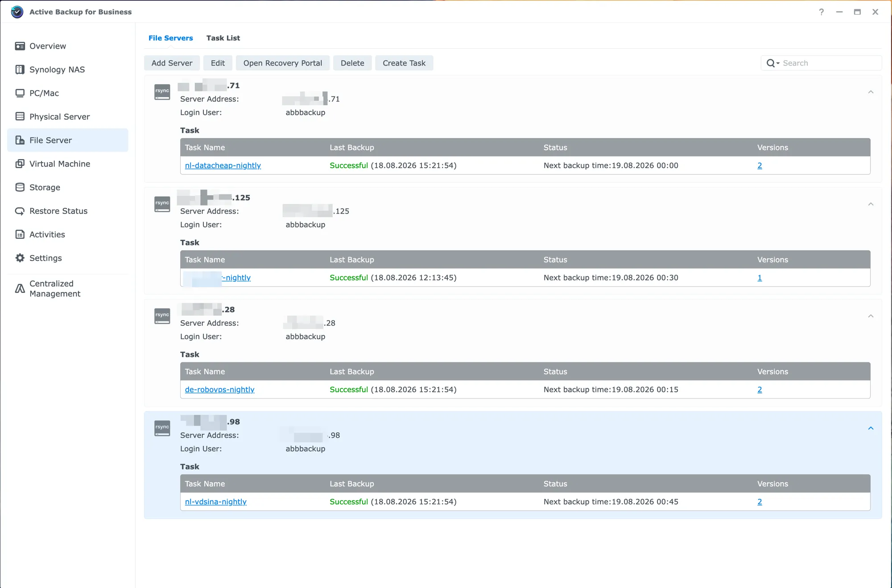Select the Synology NAS sidebar icon
The height and width of the screenshot is (588, 892).
point(20,70)
